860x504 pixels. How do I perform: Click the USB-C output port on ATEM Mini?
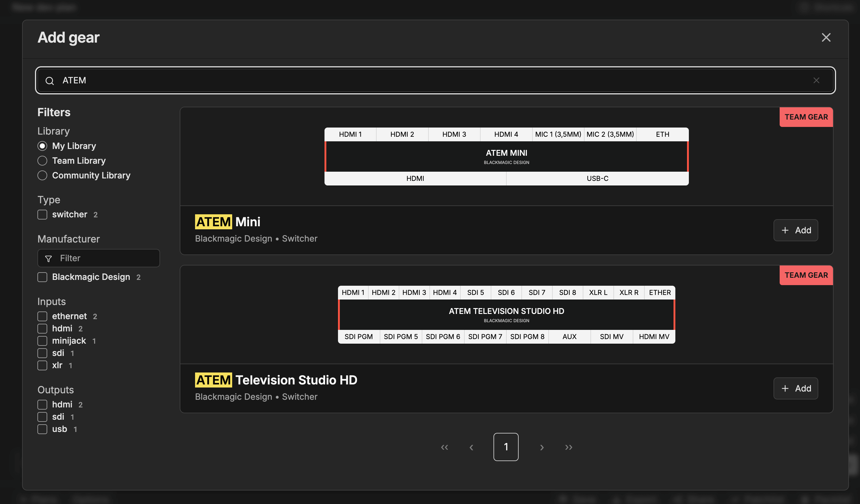coord(597,179)
